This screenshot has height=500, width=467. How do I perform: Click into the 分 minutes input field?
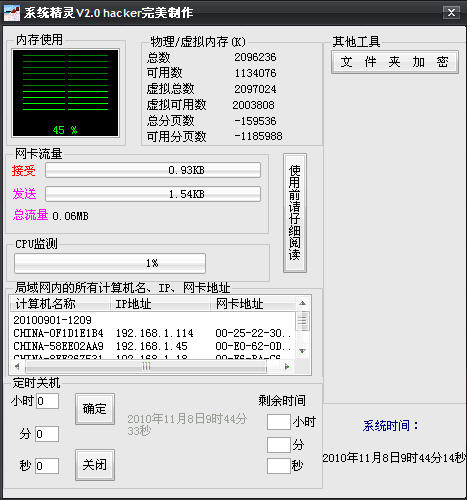point(47,434)
